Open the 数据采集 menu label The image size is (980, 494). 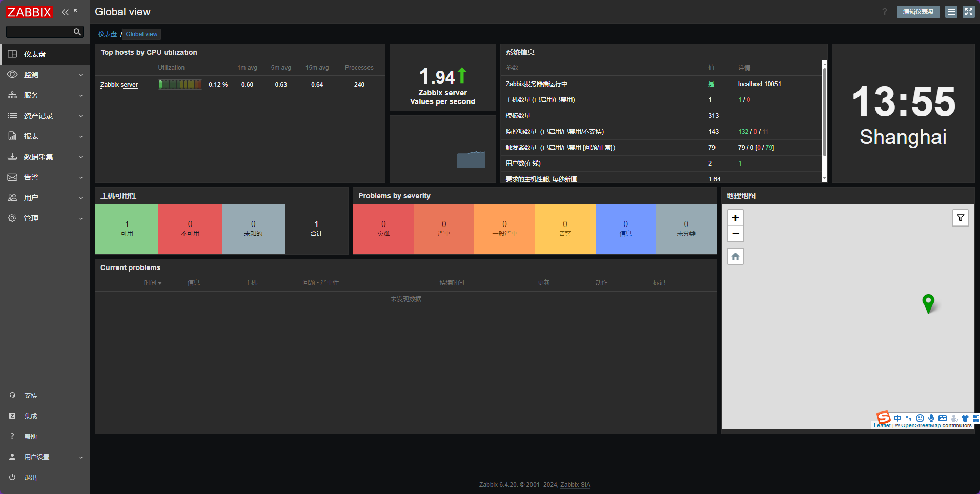[38, 157]
